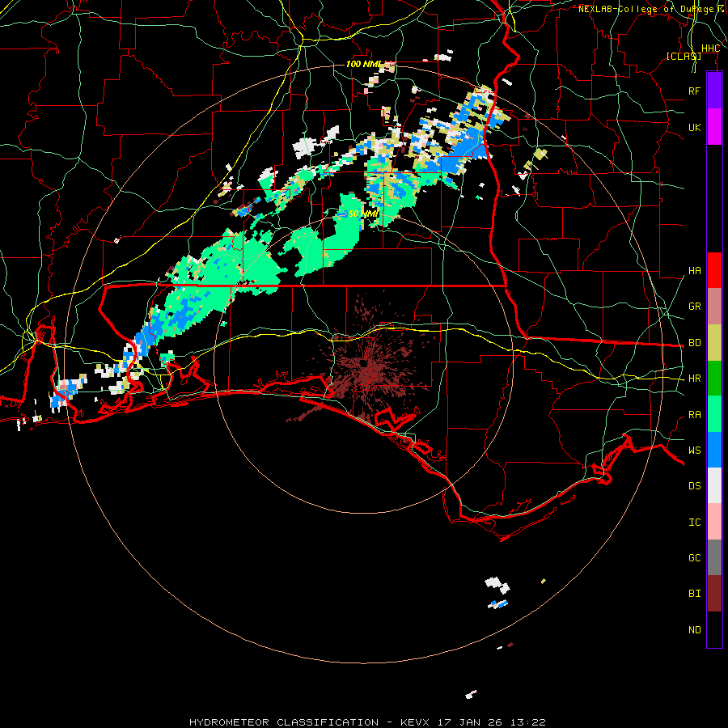This screenshot has width=728, height=728.
Task: Click the HA legend label
Action: click(694, 271)
